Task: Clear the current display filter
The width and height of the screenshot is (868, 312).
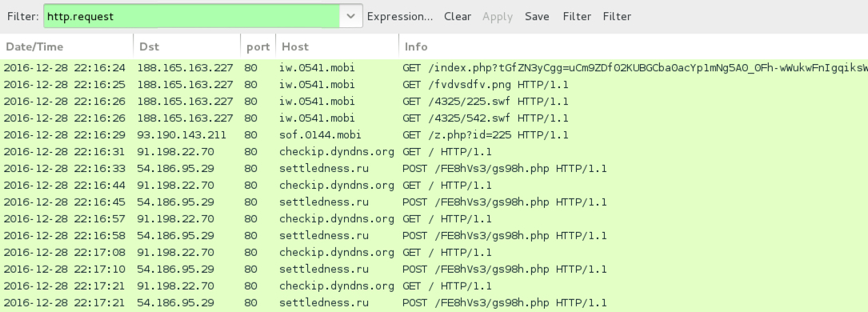Action: tap(458, 17)
